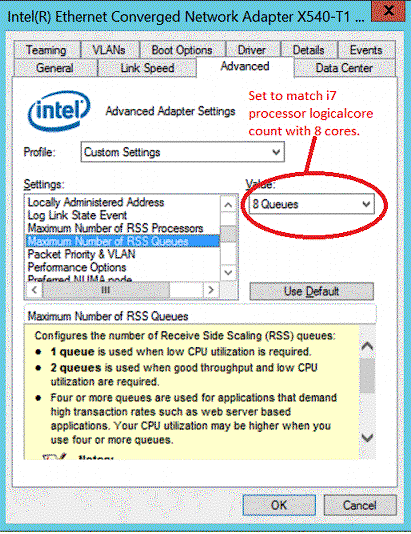Select the Advanced tab

click(x=245, y=66)
